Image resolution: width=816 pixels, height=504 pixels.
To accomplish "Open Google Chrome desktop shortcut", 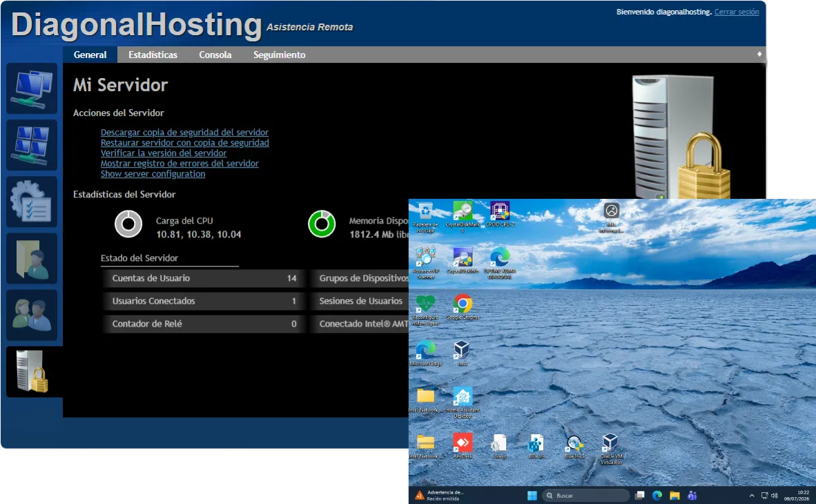I will coord(463,307).
